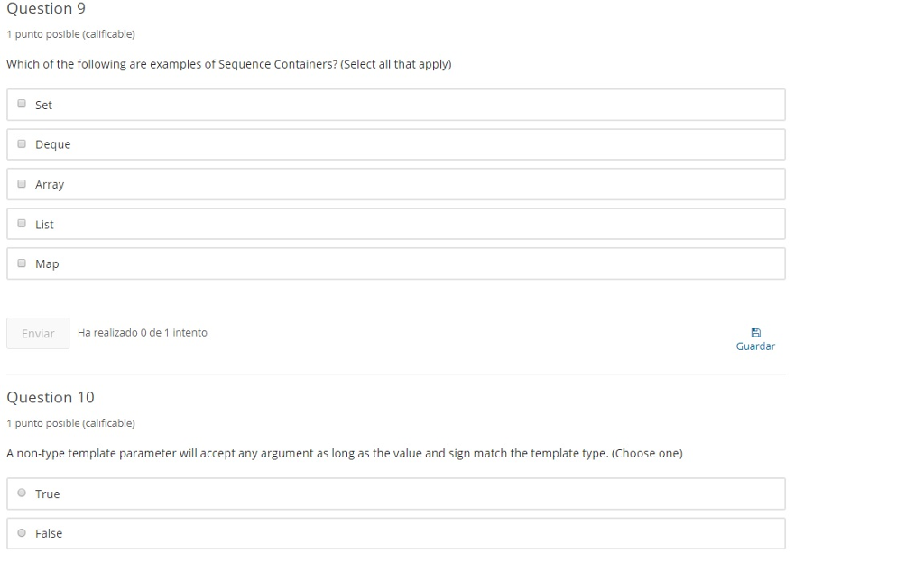Click the Question 10 heading

(x=51, y=398)
